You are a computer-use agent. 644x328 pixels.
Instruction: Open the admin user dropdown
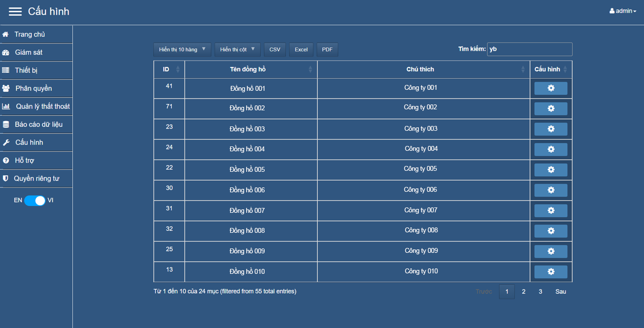click(623, 11)
